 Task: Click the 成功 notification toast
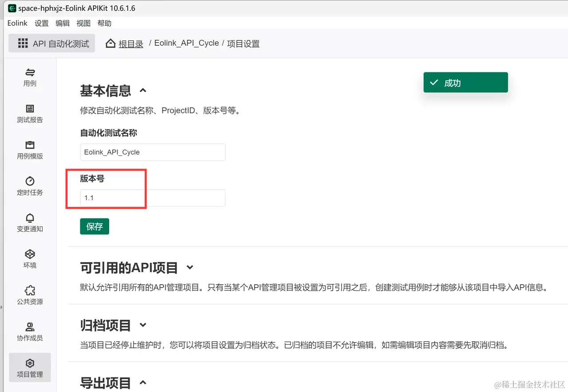pyautogui.click(x=465, y=83)
